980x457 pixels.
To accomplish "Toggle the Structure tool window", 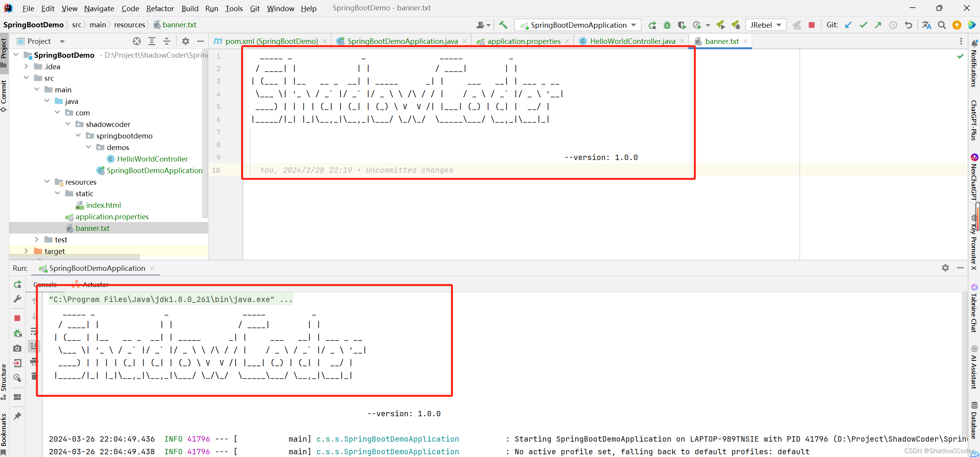I will pyautogui.click(x=4, y=382).
